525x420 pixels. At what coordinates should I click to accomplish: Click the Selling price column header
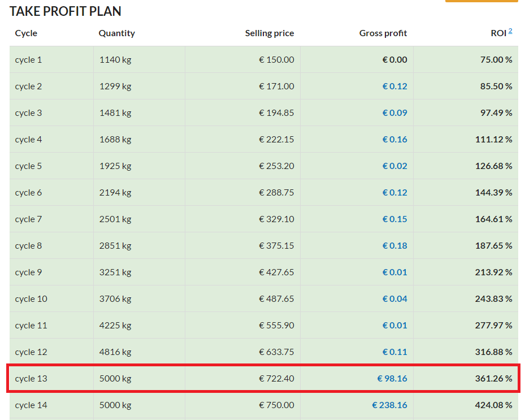pos(270,33)
